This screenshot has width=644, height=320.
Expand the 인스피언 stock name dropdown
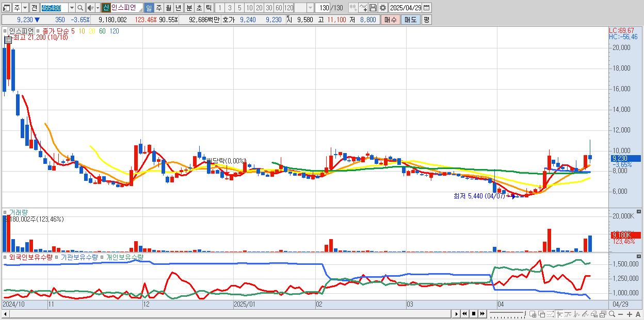(140, 9)
